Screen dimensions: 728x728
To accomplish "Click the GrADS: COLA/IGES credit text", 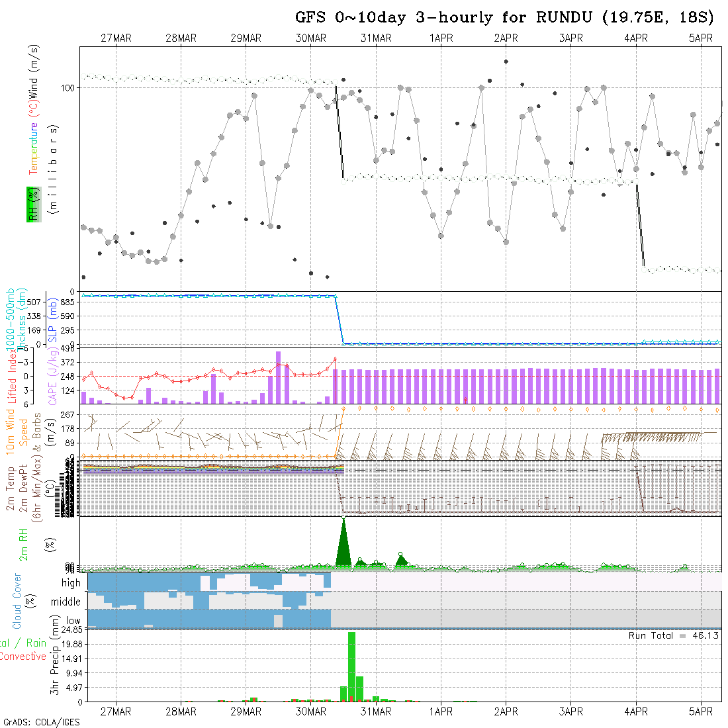I will 41,722.
